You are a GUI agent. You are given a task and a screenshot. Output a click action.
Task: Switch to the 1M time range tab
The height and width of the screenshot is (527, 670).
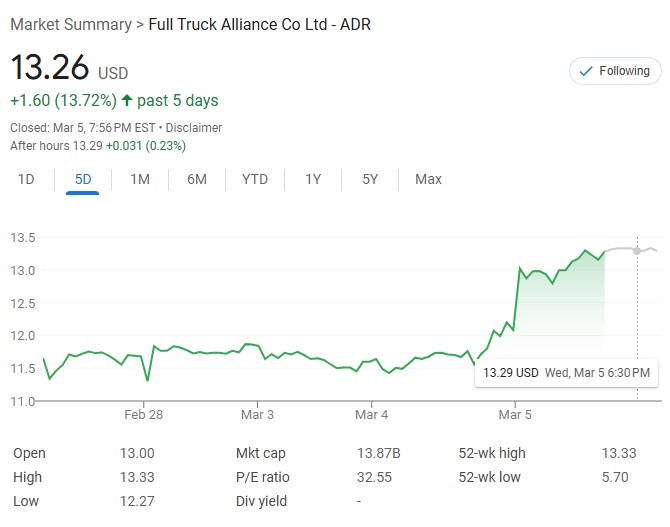140,179
